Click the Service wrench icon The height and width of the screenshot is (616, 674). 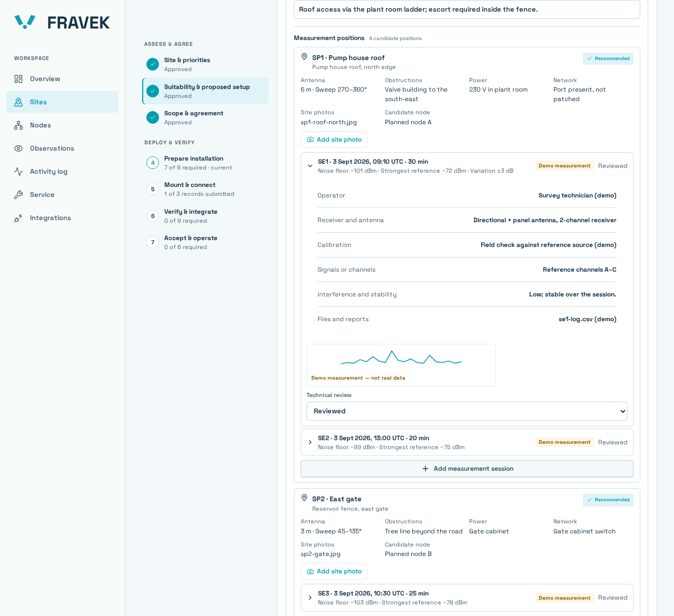[18, 195]
